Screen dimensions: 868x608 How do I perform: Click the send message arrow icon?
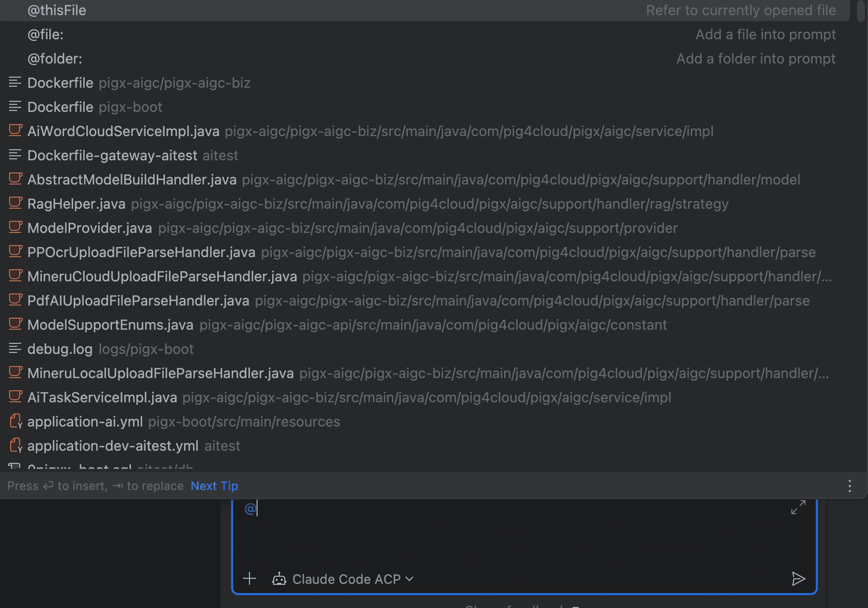[x=798, y=579]
